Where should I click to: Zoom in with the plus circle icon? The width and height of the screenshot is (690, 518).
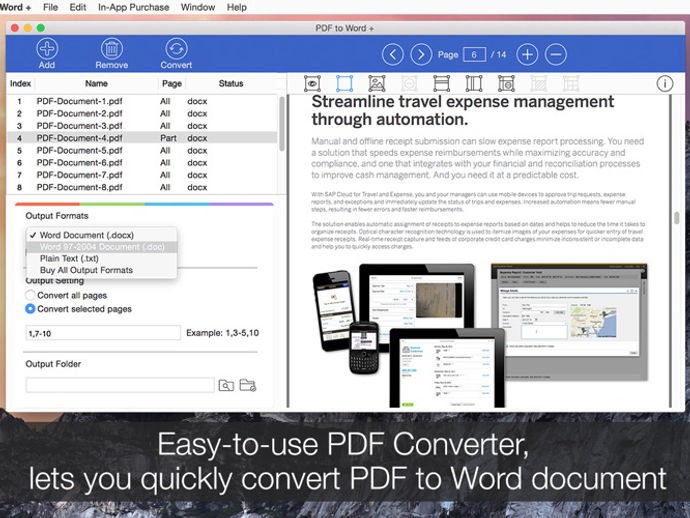point(527,55)
